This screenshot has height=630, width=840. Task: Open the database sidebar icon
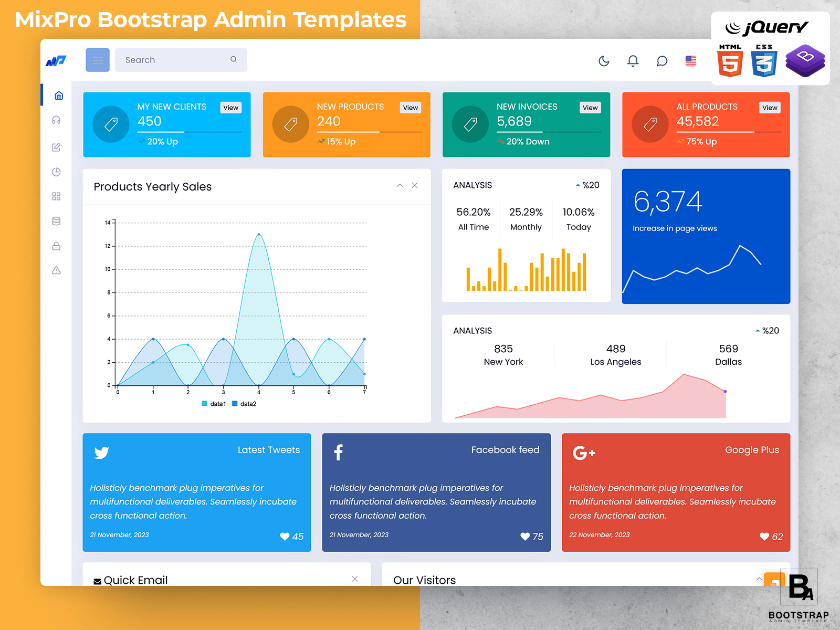point(56,221)
